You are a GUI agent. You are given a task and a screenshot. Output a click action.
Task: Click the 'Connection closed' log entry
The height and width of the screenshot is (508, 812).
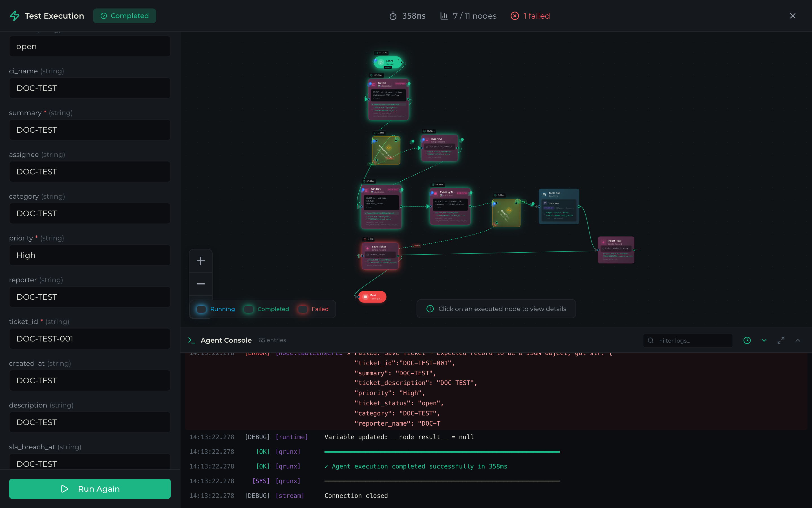coord(356,496)
